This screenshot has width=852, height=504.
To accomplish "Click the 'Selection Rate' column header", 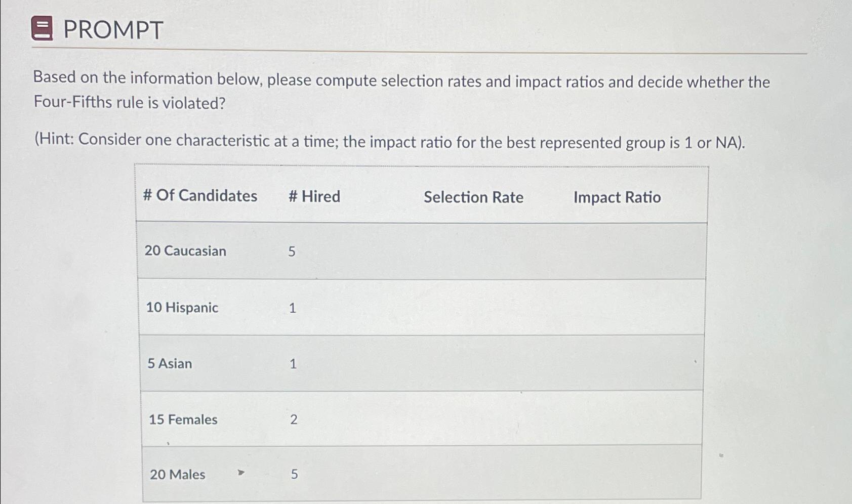I will [x=473, y=197].
